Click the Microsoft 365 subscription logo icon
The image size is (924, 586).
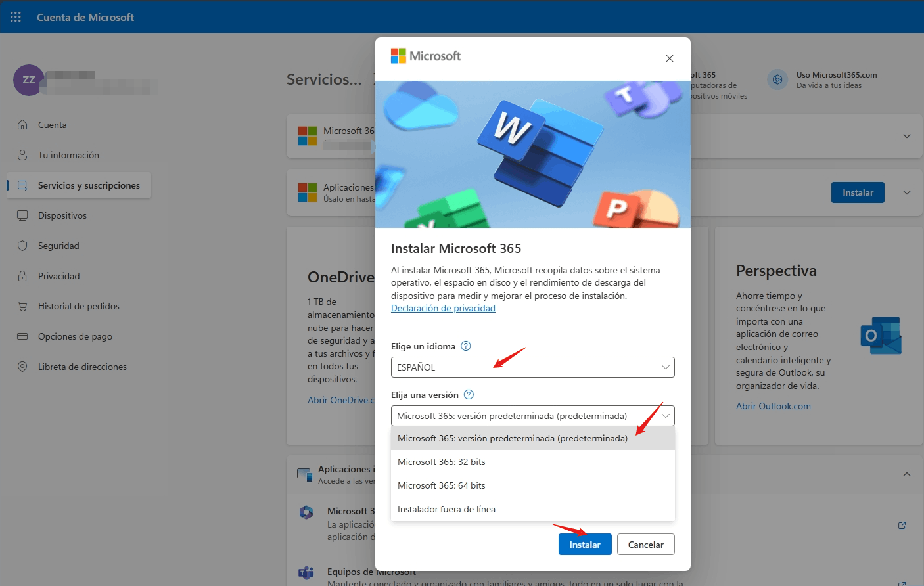click(x=307, y=136)
